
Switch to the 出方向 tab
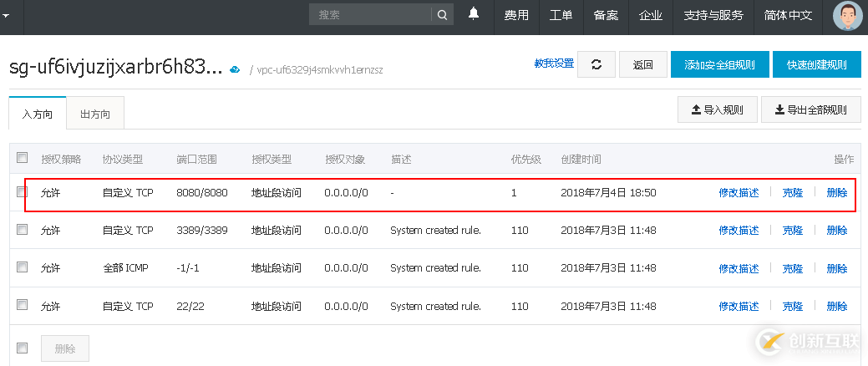pos(94,114)
